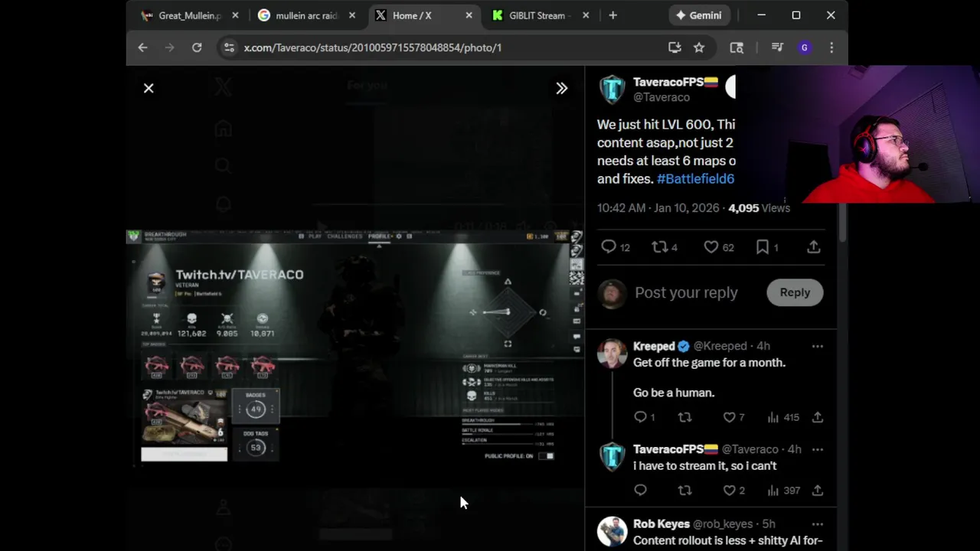Share Kreeped's comment
980x551 pixels.
tap(817, 417)
